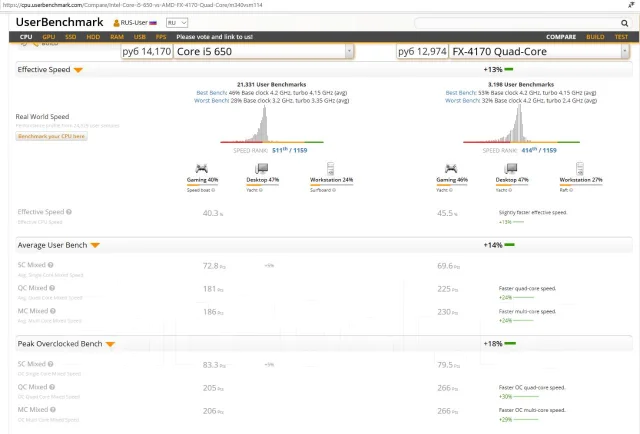This screenshot has width=640, height=434.
Task: Click the 511th / 1159 speed rank link
Action: [289, 150]
